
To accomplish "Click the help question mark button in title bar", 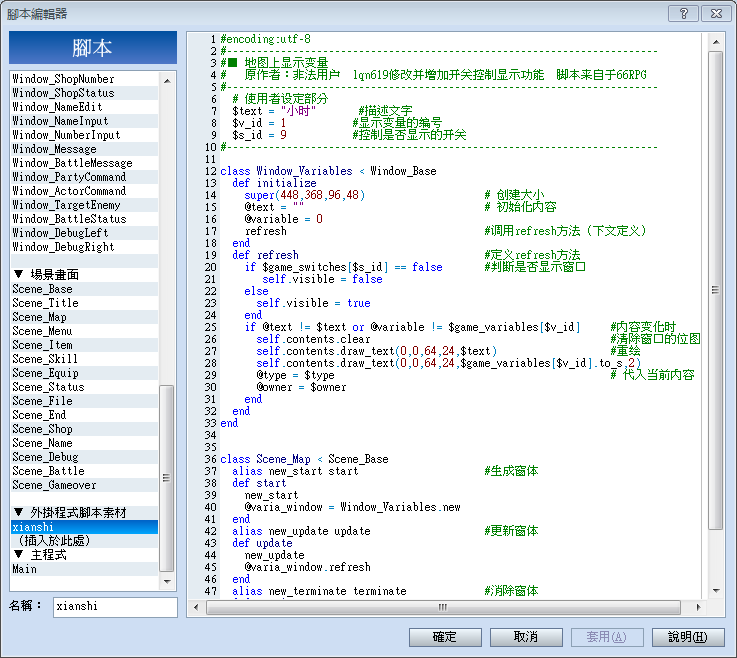I will (x=684, y=14).
